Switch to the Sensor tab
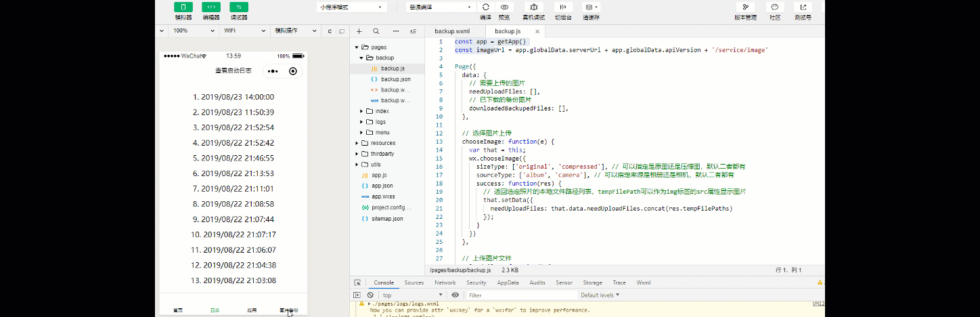 tap(564, 282)
